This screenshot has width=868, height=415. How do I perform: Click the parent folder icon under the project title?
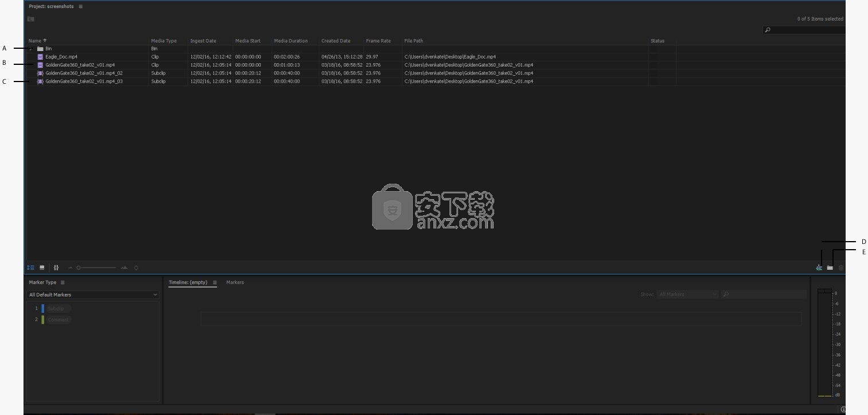[31, 19]
